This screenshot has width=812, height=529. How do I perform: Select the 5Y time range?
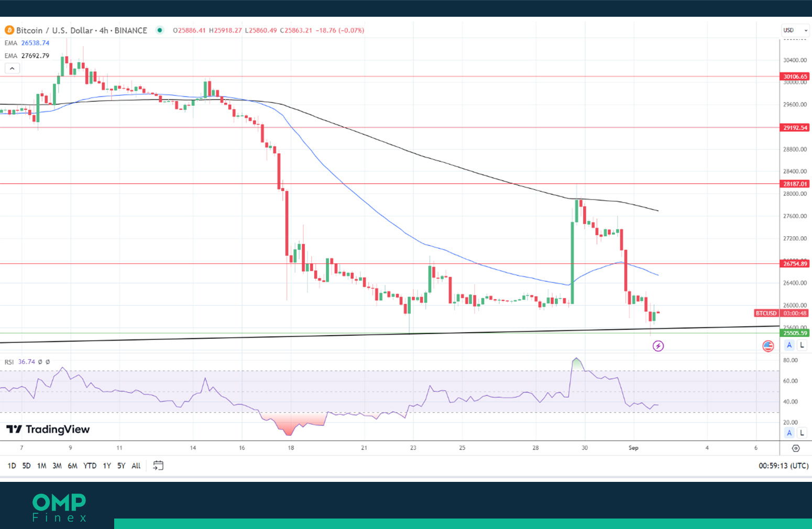click(121, 466)
